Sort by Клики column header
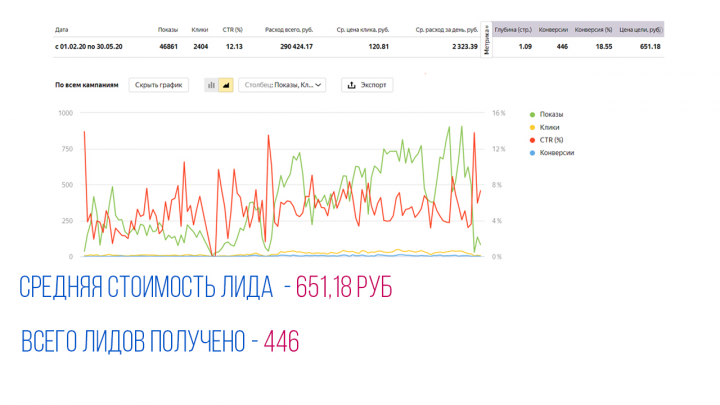720x405 pixels. point(200,30)
